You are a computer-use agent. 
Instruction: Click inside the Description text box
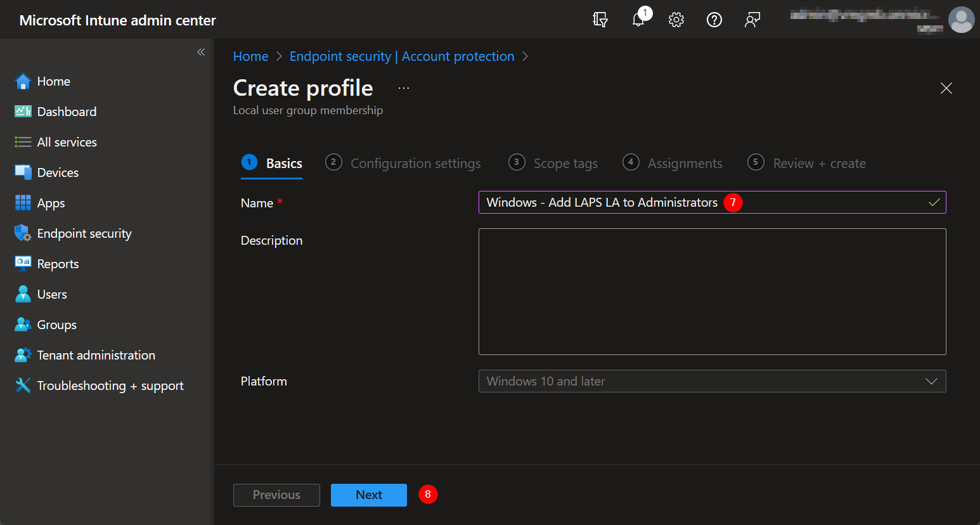click(712, 292)
